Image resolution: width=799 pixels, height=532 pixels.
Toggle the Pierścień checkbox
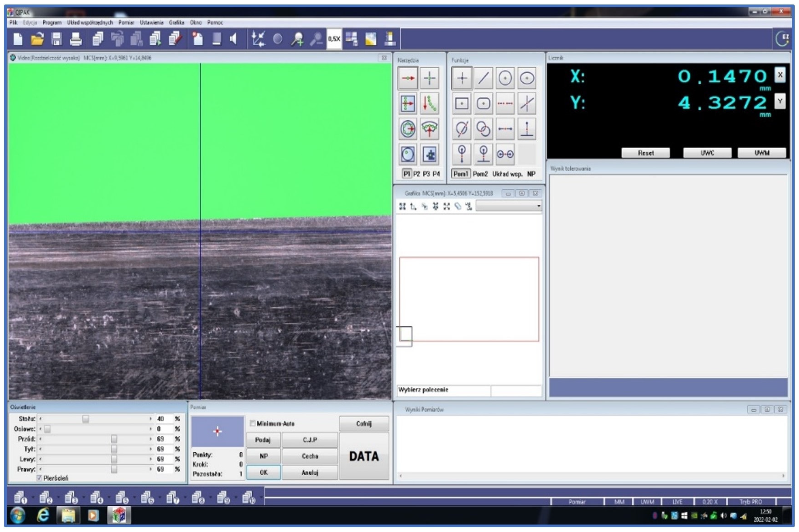click(39, 478)
